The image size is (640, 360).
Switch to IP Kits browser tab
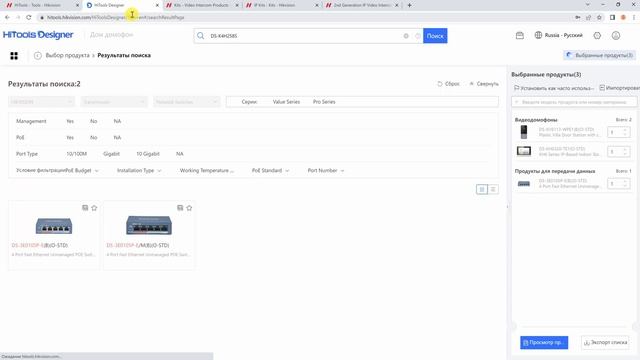tap(282, 5)
